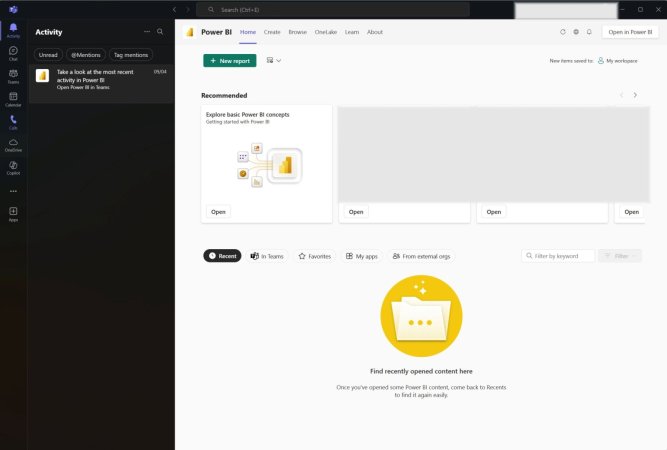Refresh the Power BI tab

563,32
